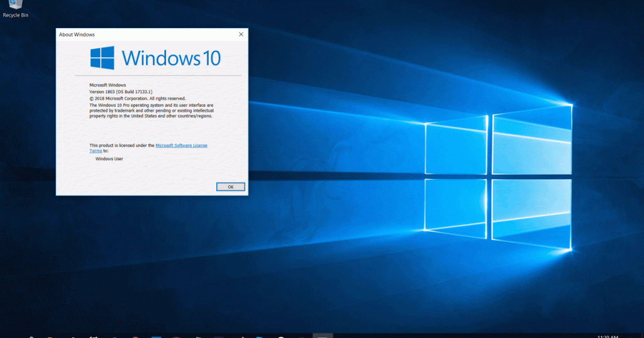Click OK in the About Windows dialog

click(x=230, y=187)
